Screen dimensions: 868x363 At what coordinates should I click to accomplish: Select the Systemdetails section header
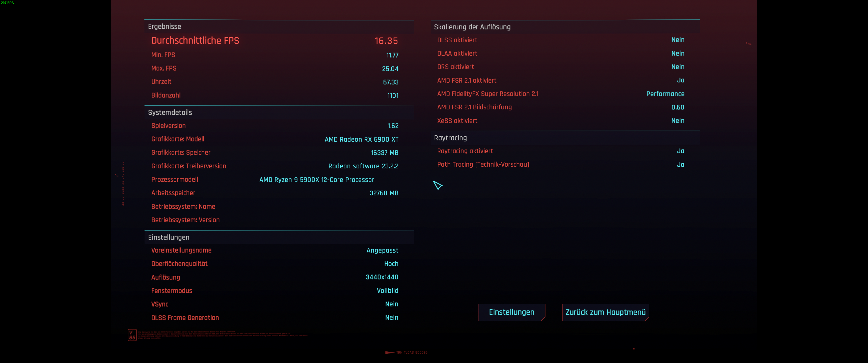click(170, 112)
